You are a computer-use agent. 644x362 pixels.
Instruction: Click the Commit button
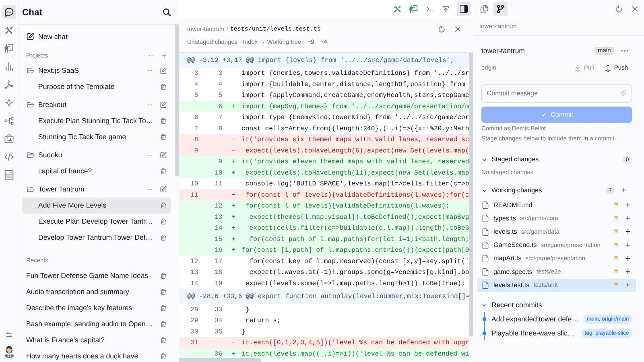[556, 115]
